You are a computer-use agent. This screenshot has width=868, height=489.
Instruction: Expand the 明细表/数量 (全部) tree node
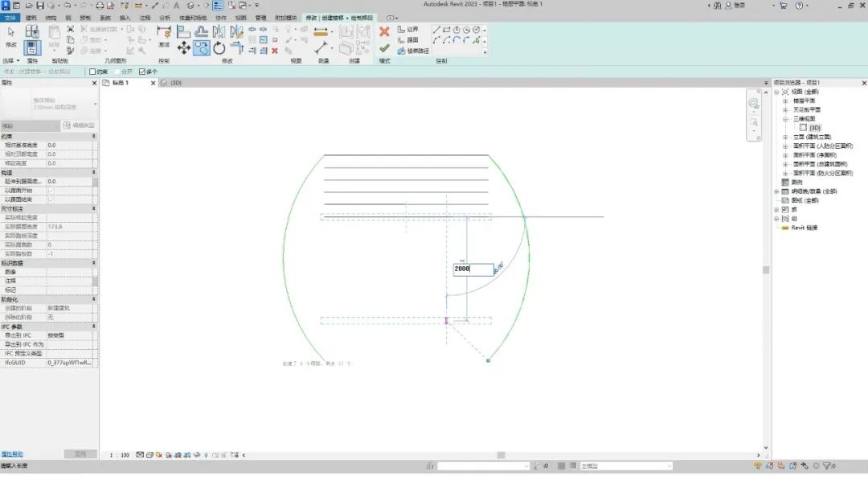(x=776, y=191)
